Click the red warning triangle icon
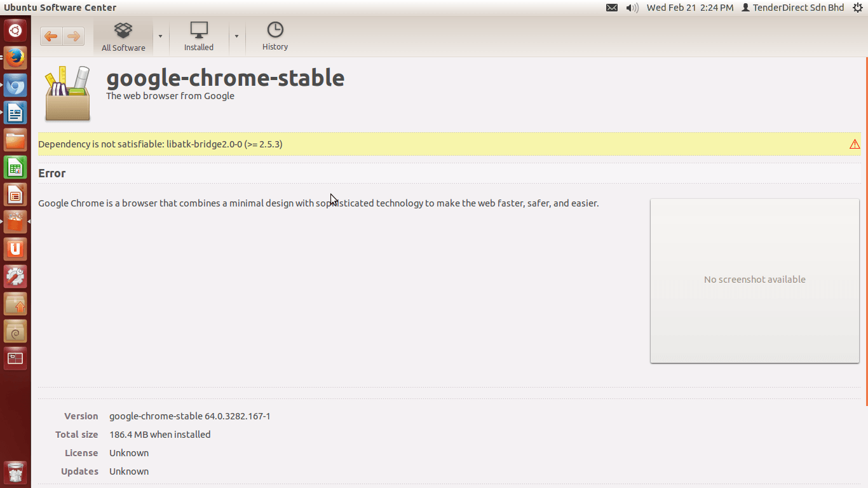This screenshot has height=488, width=868. point(855,144)
